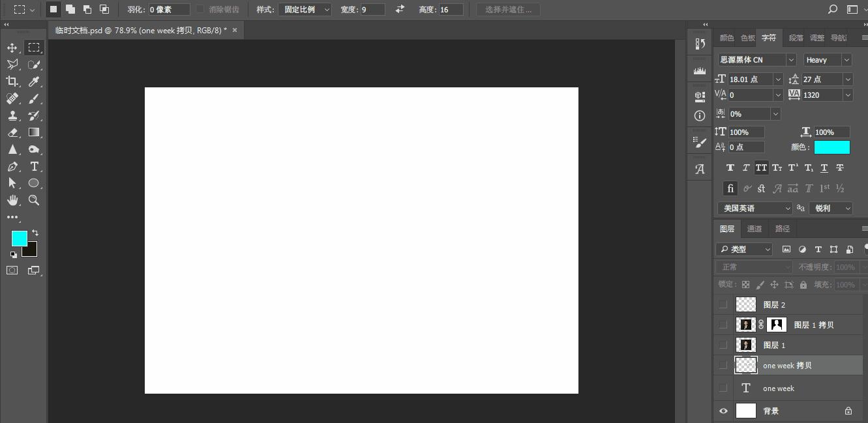Viewport: 868px width, 423px height.
Task: Open the tracking 1320 dropdown
Action: pyautogui.click(x=848, y=95)
